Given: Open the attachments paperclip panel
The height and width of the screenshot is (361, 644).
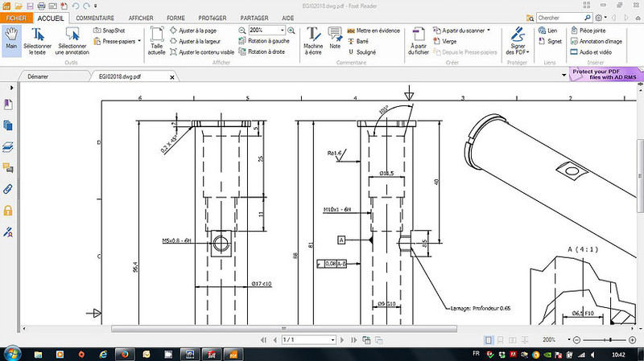Looking at the screenshot, I should 8,190.
